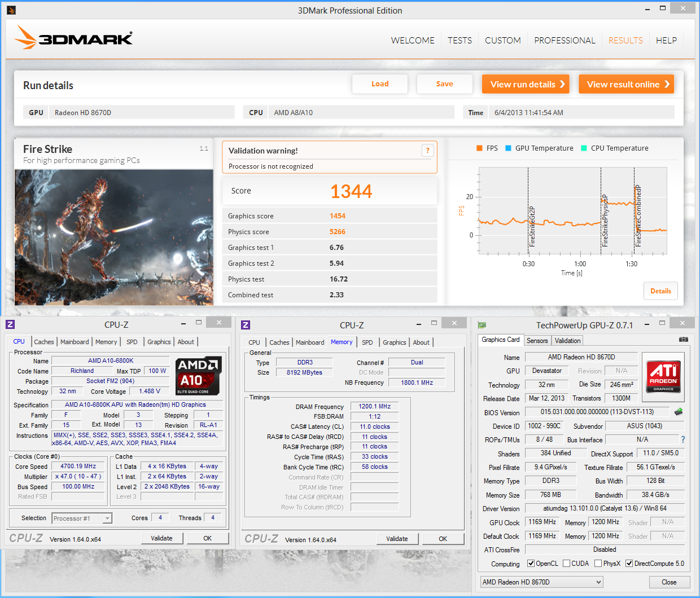Click DRAM Frequency value 1200.1 MHz
The height and width of the screenshot is (598, 700).
pyautogui.click(x=375, y=406)
